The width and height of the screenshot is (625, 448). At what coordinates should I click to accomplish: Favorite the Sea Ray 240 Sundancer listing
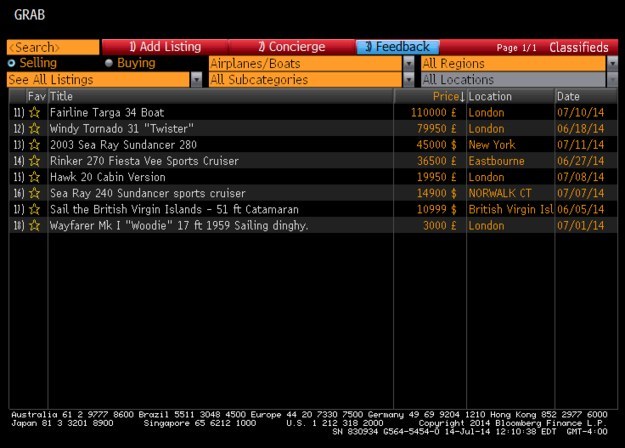(x=34, y=193)
